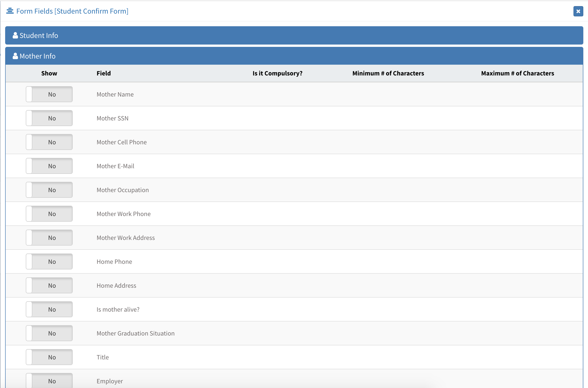Screen dimensions: 588x388
Task: Click the Mother Occupation label
Action: click(123, 190)
